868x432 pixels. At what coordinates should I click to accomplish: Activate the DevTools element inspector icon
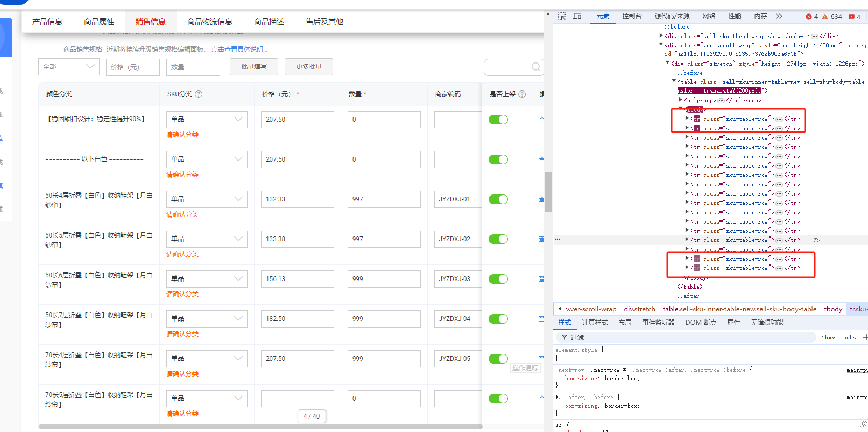(x=562, y=16)
